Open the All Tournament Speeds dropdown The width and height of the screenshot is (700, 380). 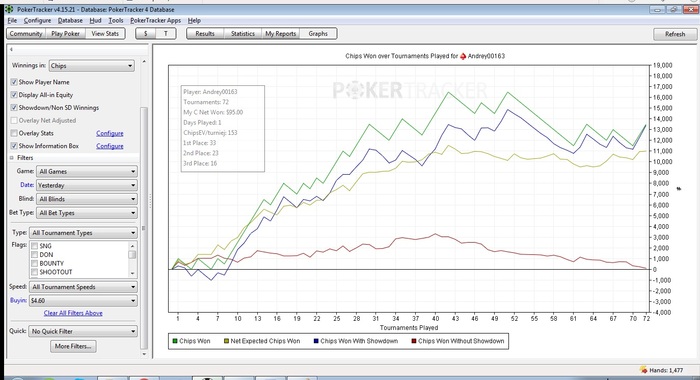click(x=83, y=287)
